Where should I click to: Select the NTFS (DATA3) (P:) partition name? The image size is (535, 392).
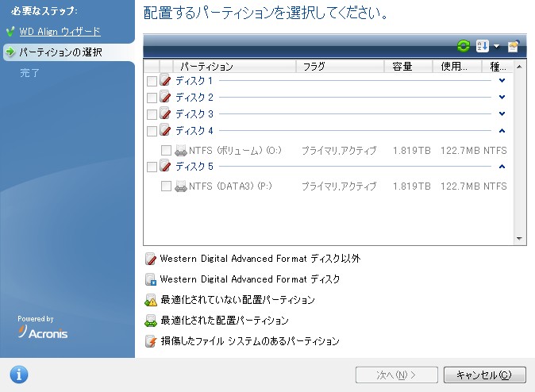click(x=230, y=186)
